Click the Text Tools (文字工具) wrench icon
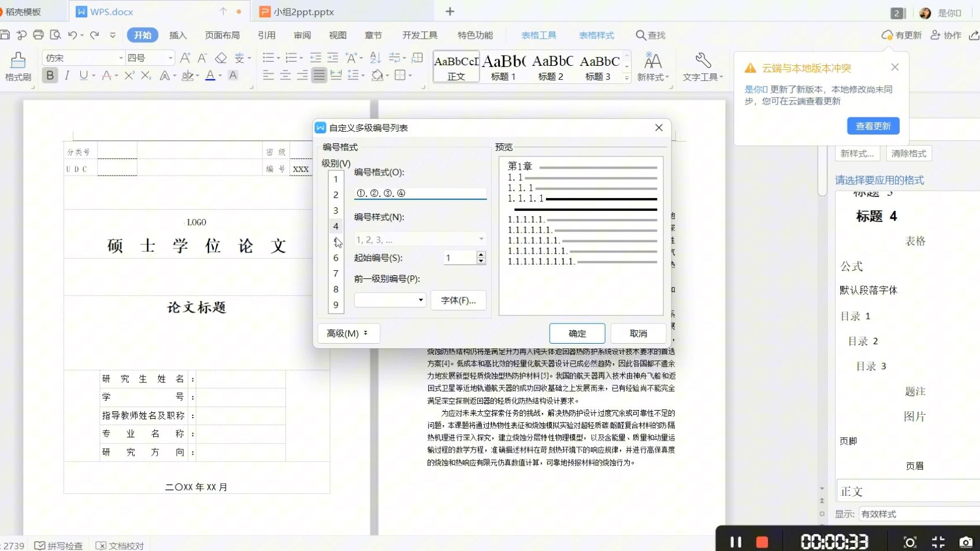The width and height of the screenshot is (980, 551). (703, 60)
